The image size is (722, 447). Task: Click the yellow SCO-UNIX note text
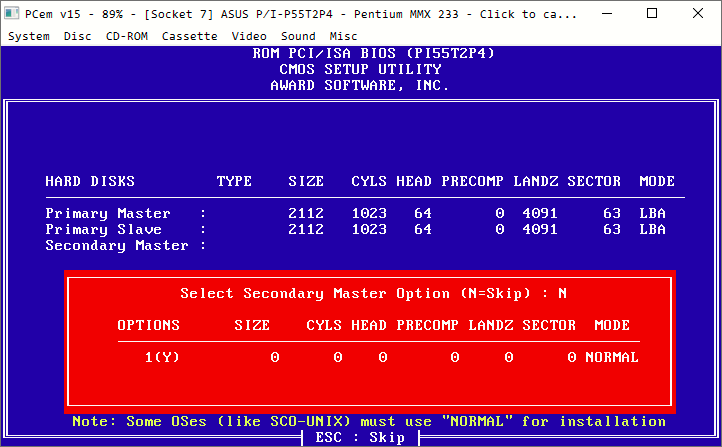coord(369,422)
